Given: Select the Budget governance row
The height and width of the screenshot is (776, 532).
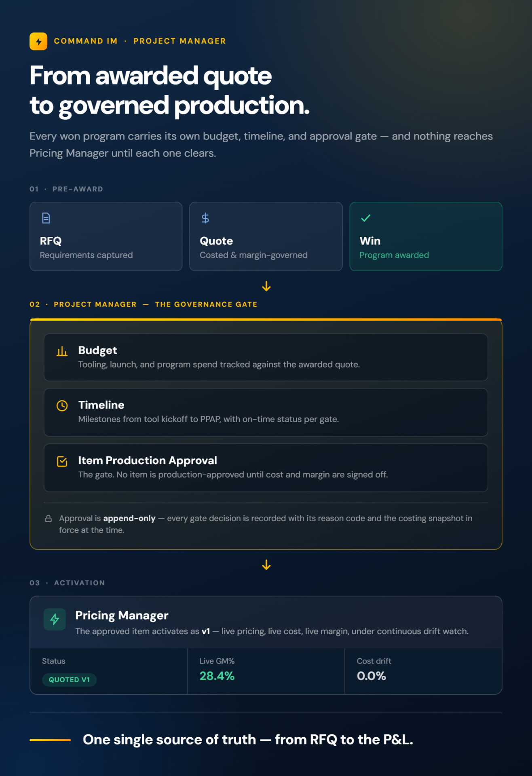Looking at the screenshot, I should click(x=266, y=357).
